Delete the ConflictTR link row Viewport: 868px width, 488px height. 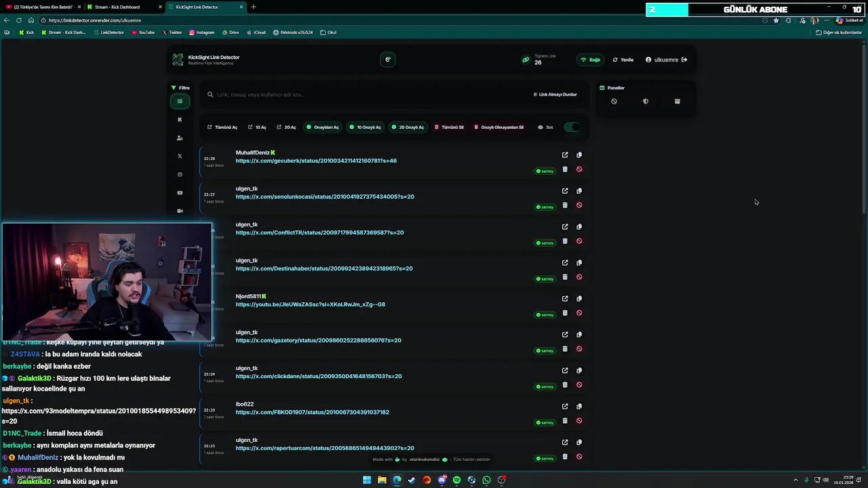point(565,241)
